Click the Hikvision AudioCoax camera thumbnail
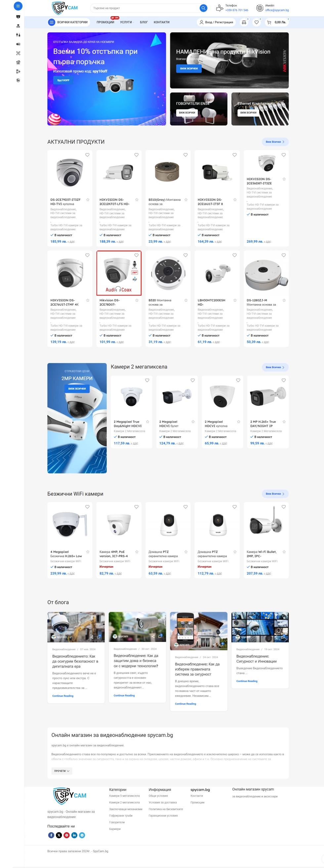Viewport: 324px width, 868px height. pyautogui.click(x=119, y=273)
